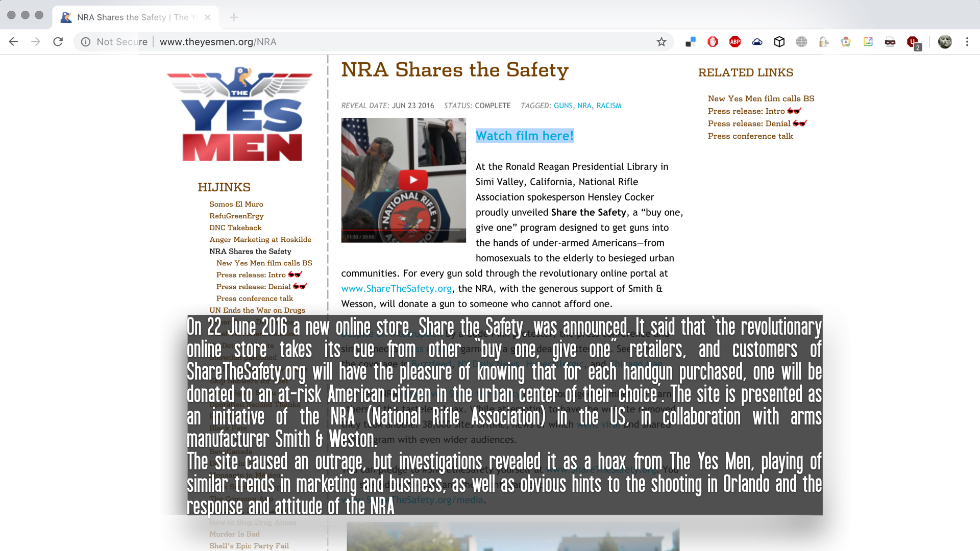Open Related Links New Yes Men film calls BS

click(x=761, y=98)
